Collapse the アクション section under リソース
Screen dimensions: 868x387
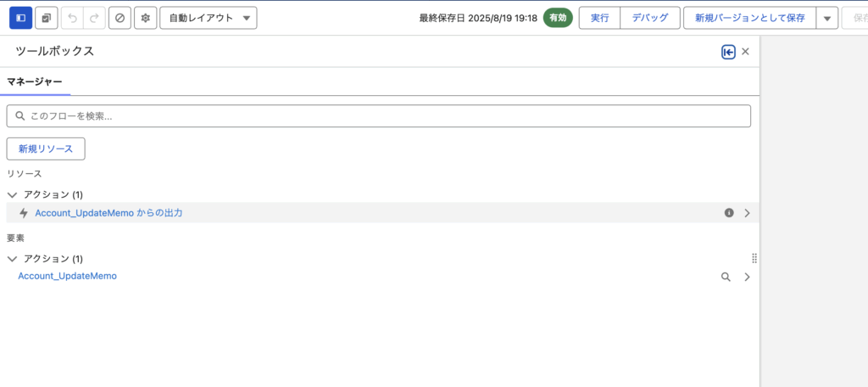click(12, 194)
